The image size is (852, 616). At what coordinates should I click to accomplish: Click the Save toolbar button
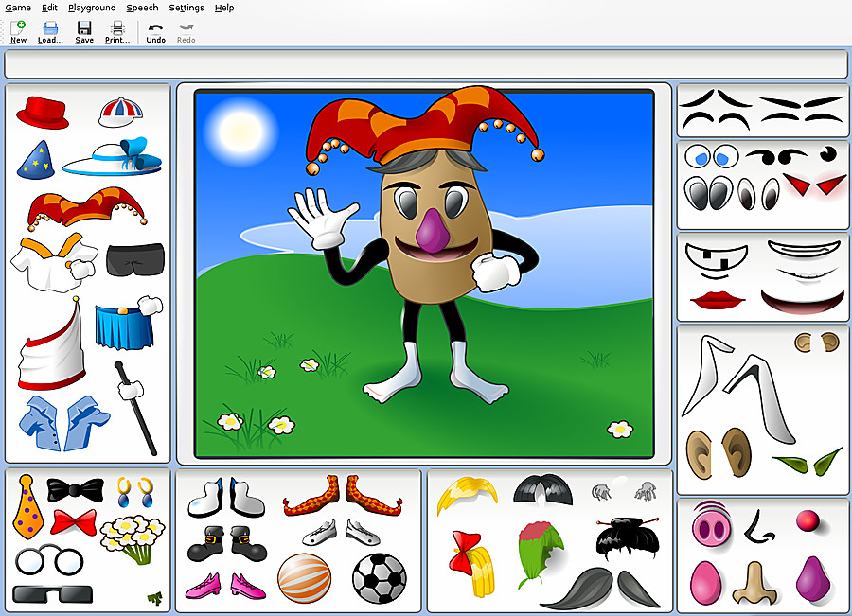pyautogui.click(x=84, y=32)
